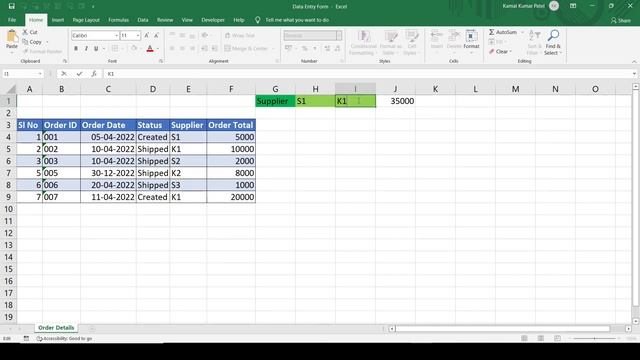640x360 pixels.
Task: Increase font size with larger A icon
Action: click(x=147, y=36)
